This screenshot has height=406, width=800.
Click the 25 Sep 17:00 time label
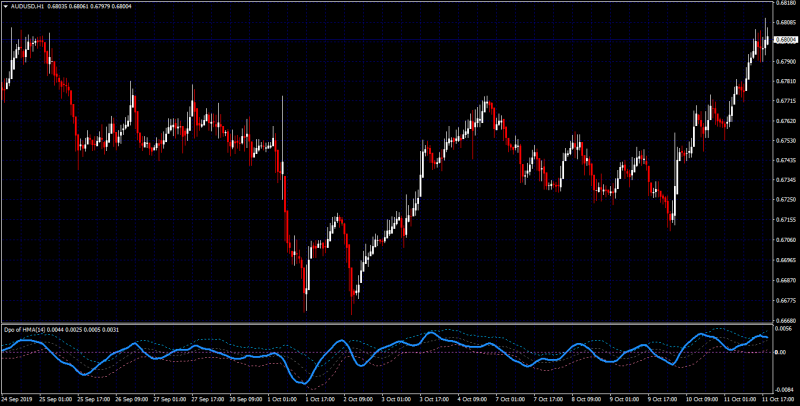pos(93,397)
